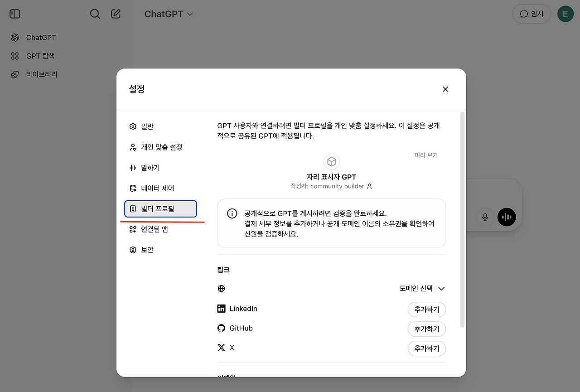This screenshot has width=580, height=392.
Task: Click the placeholder GPT cube icon
Action: pos(331,161)
